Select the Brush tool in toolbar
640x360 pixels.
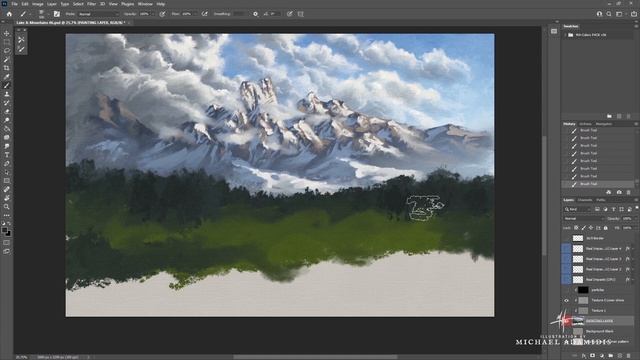pyautogui.click(x=7, y=85)
